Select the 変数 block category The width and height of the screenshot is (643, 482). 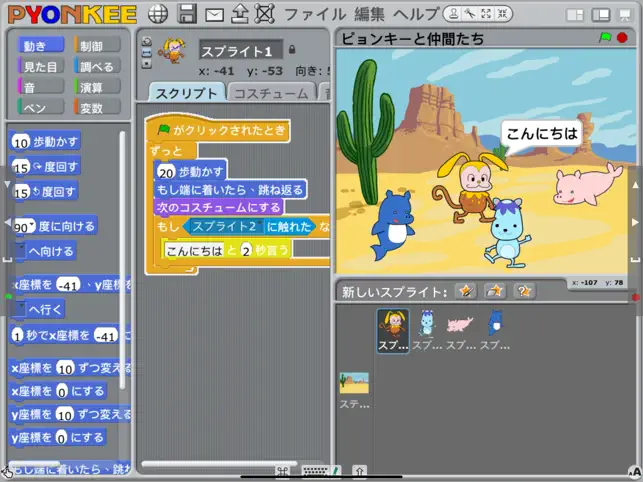pos(97,107)
